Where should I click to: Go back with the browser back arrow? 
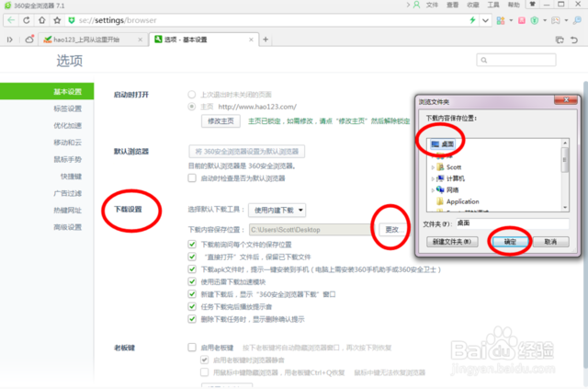point(11,20)
